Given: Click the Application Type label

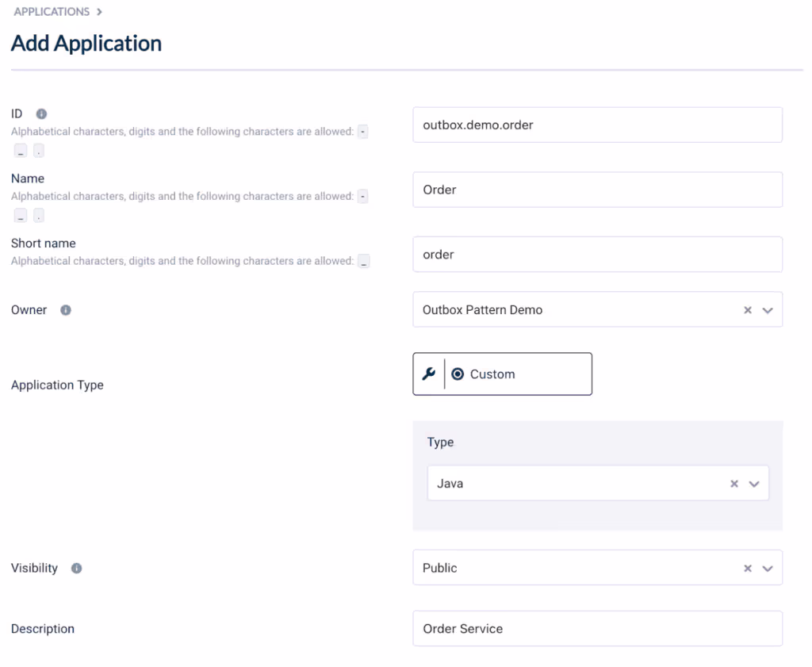Looking at the screenshot, I should click(57, 385).
